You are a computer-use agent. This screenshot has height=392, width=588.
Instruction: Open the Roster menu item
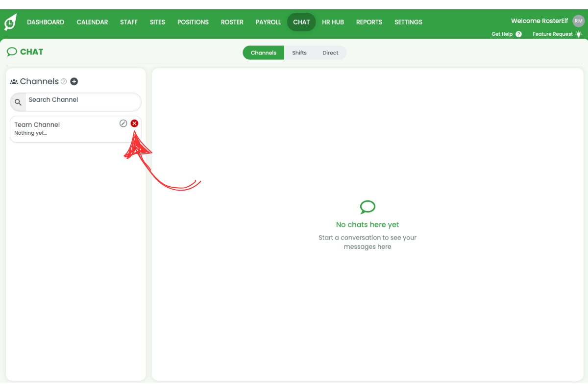pos(232,22)
